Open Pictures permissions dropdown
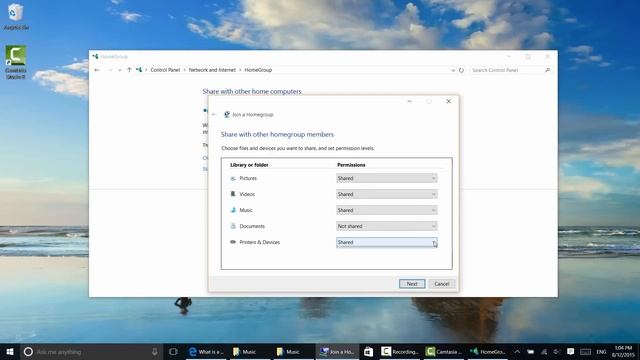Screen dimensions: 640x360 click(x=387, y=178)
